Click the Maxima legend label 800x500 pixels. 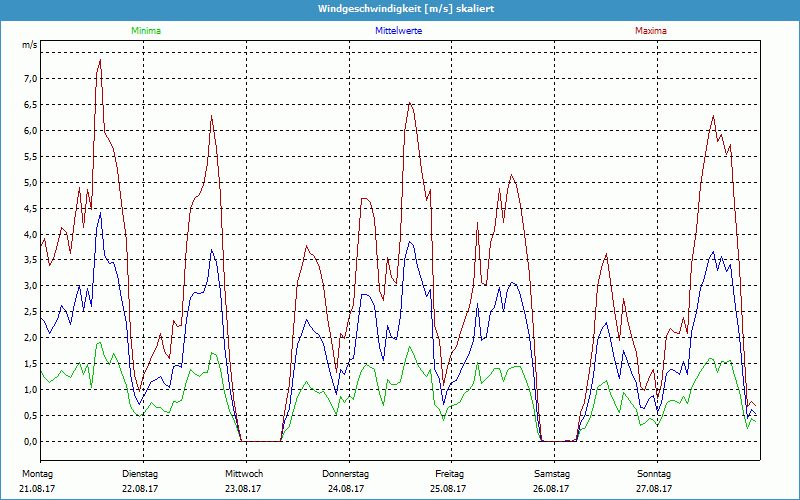(651, 31)
